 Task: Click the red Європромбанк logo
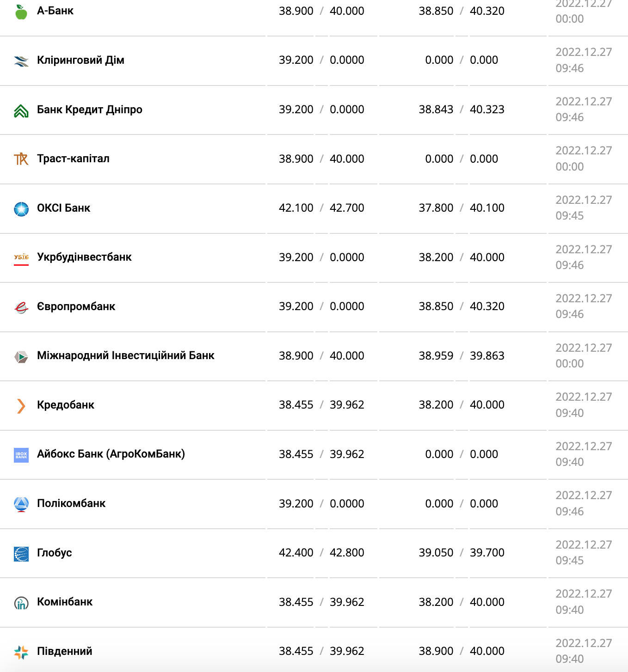point(21,307)
